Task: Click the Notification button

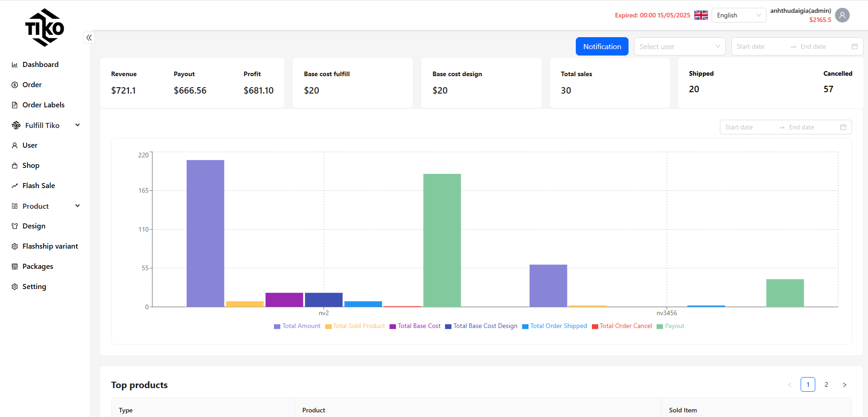Action: [602, 46]
